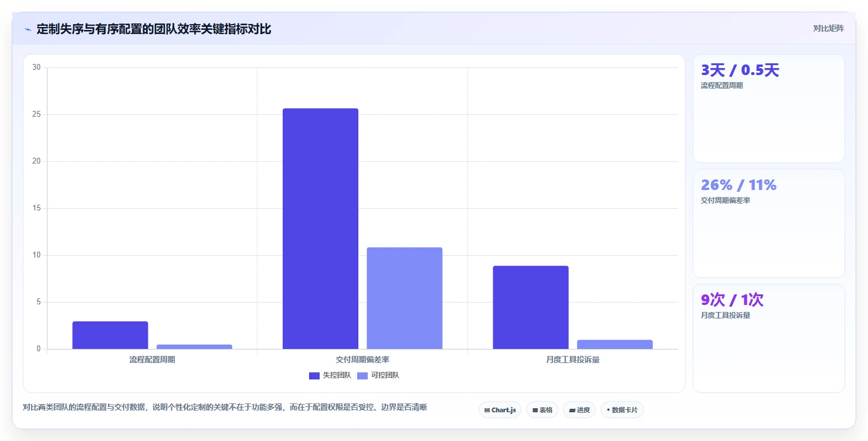The height and width of the screenshot is (441, 868).
Task: Click the 交付周期偏差率 caption in the data card
Action: (725, 201)
